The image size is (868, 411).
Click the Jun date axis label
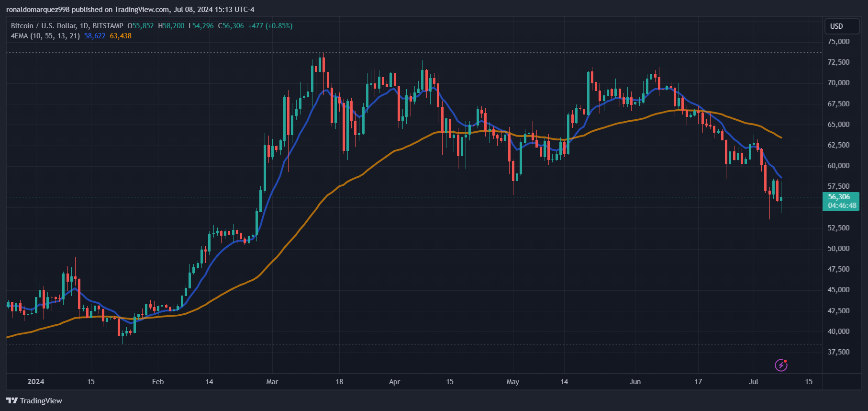pos(635,382)
